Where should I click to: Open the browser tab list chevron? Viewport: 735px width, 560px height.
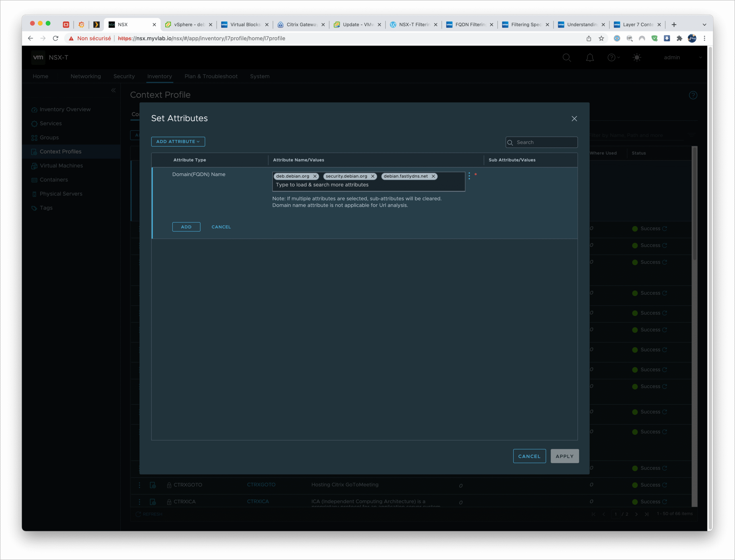pos(704,25)
